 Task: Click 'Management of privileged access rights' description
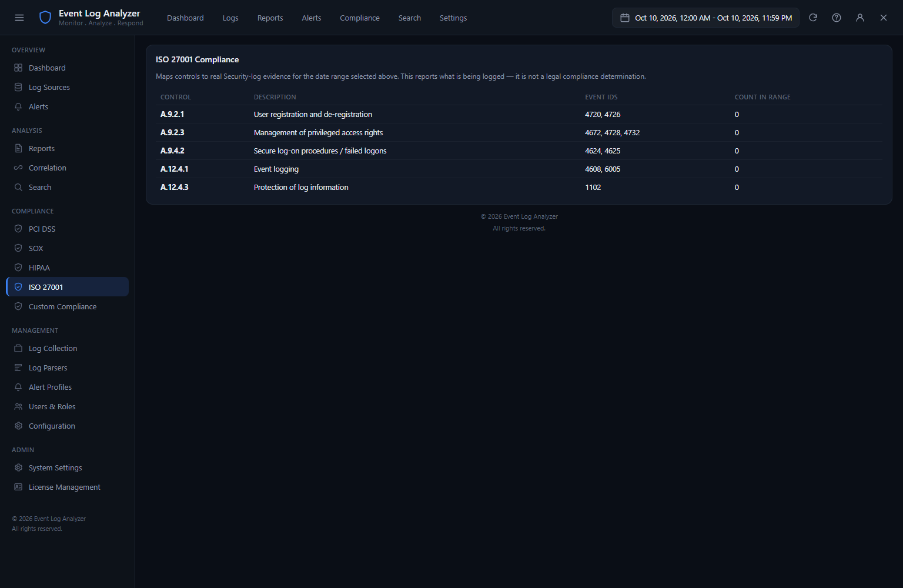(x=318, y=132)
